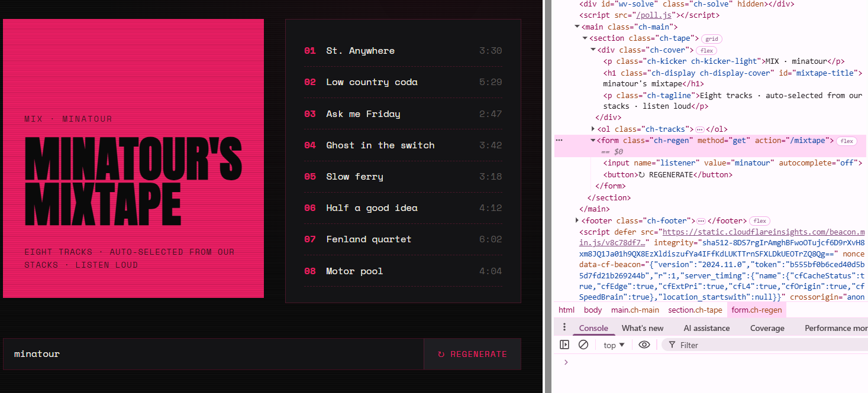
Task: Expand the ellipsis inside ol.ch-tracks
Action: (699, 129)
